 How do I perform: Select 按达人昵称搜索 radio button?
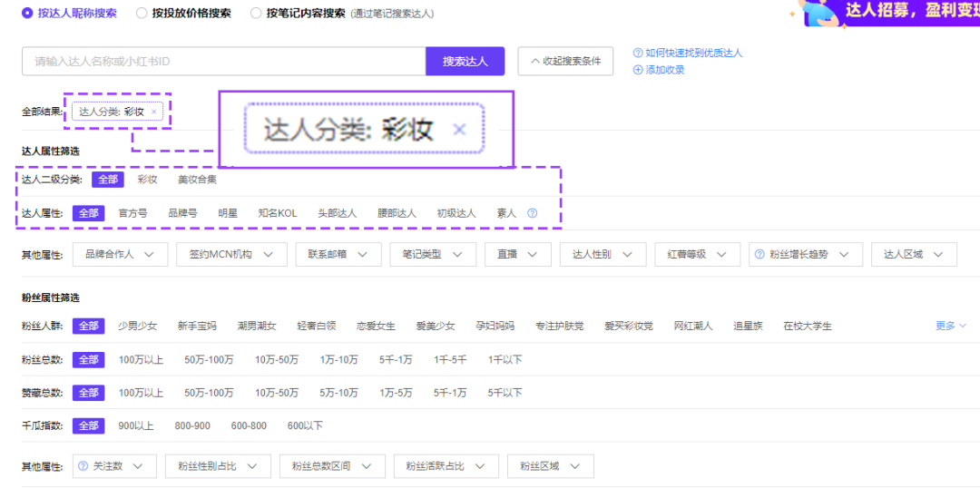pyautogui.click(x=27, y=14)
